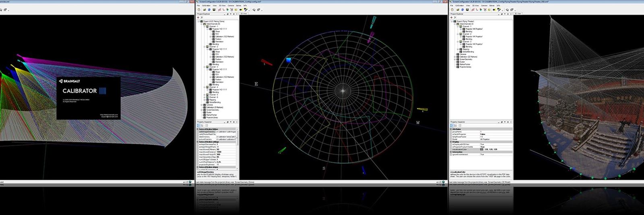The image size is (644, 215).
Task: Collapse Autocalibration folders category in Property Inspector
Action: click(197, 129)
